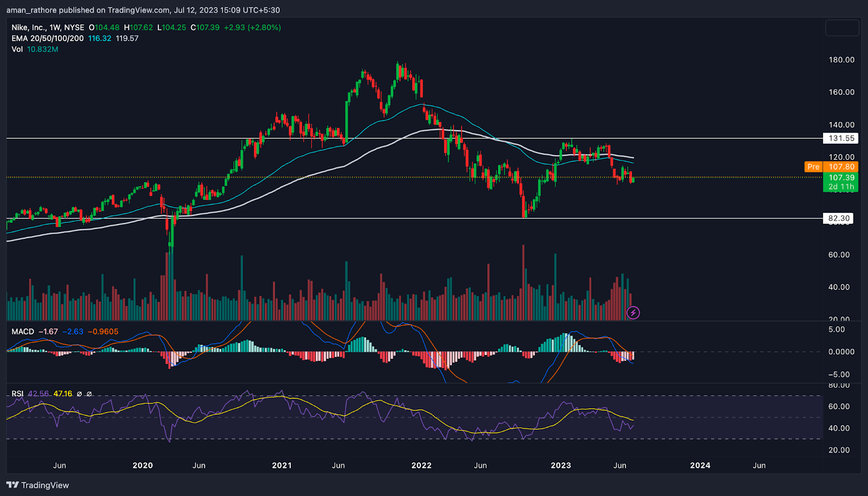Click the +2.93 (+2.80%) change value
Image resolution: width=868 pixels, height=496 pixels.
coord(252,28)
